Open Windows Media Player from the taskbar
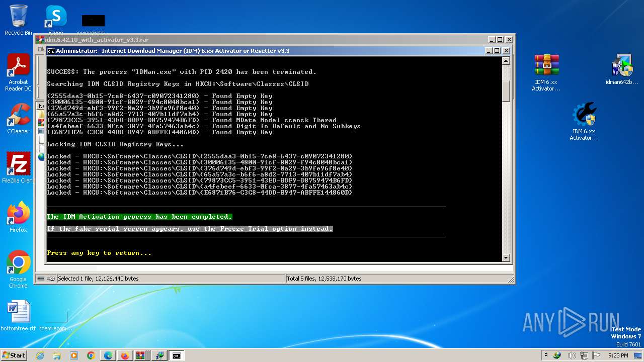This screenshot has width=644, height=362. pyautogui.click(x=74, y=355)
